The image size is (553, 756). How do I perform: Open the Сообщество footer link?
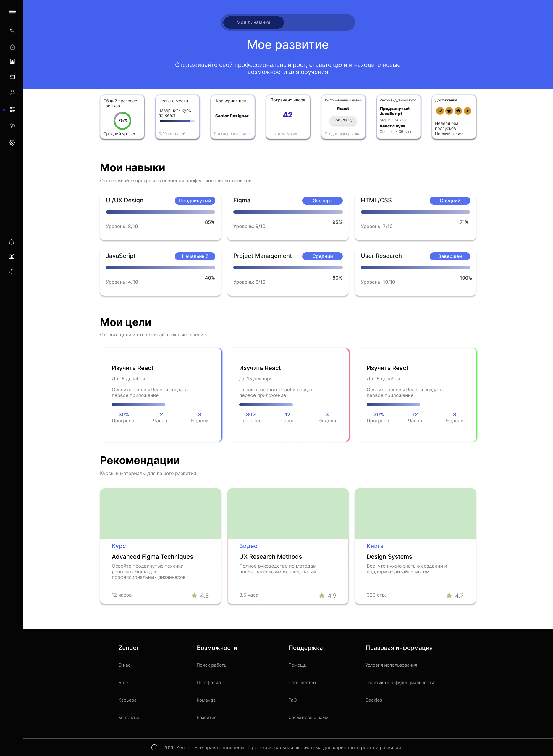point(302,683)
